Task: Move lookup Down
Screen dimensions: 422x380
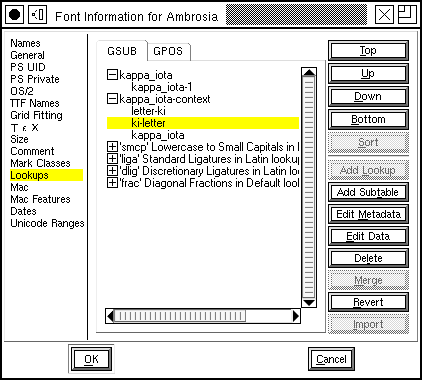Action: pyautogui.click(x=368, y=96)
